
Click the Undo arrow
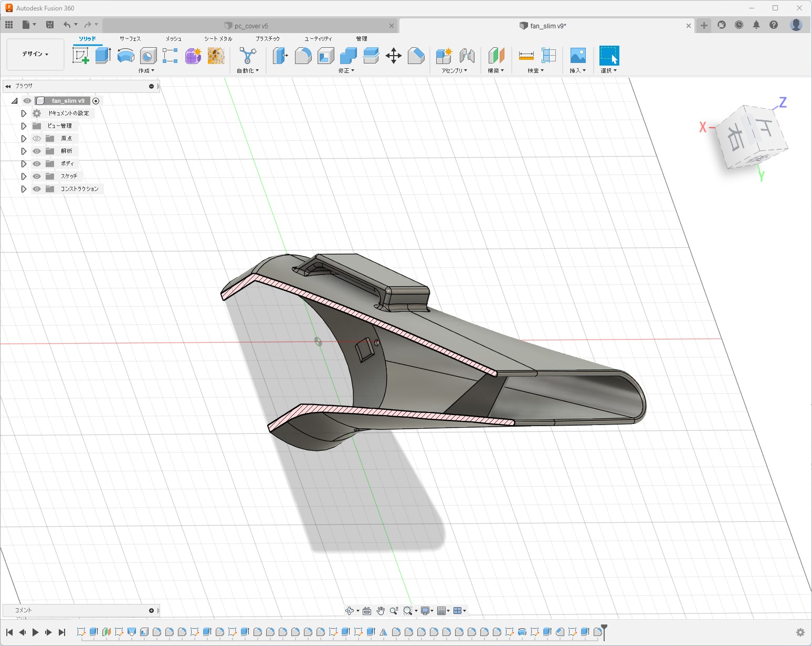click(67, 25)
